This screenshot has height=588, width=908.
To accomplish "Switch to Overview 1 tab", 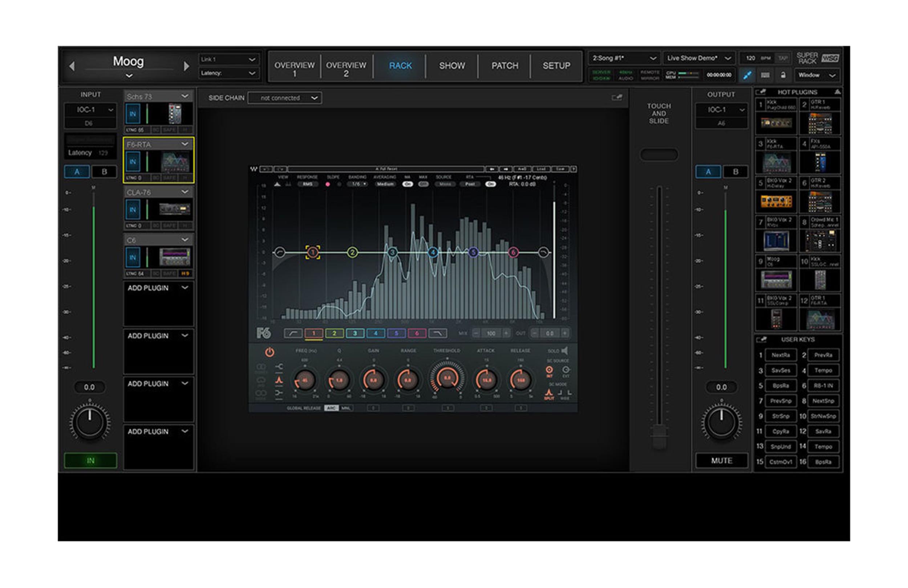I will point(294,66).
